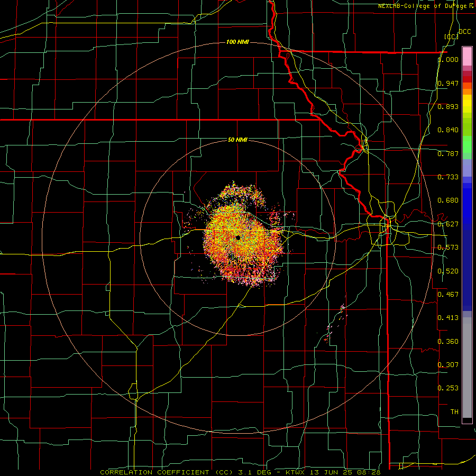
Task: Click the black radar site dot
Action: (x=237, y=237)
